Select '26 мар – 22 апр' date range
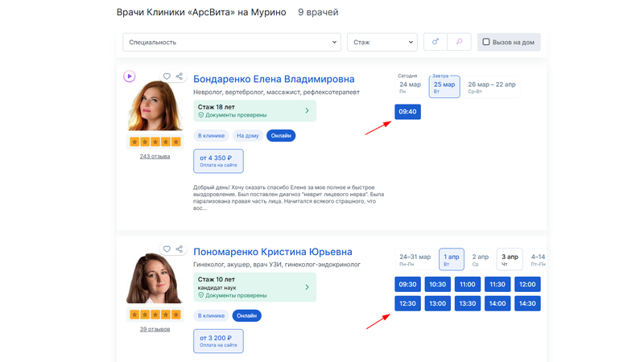 tap(492, 87)
